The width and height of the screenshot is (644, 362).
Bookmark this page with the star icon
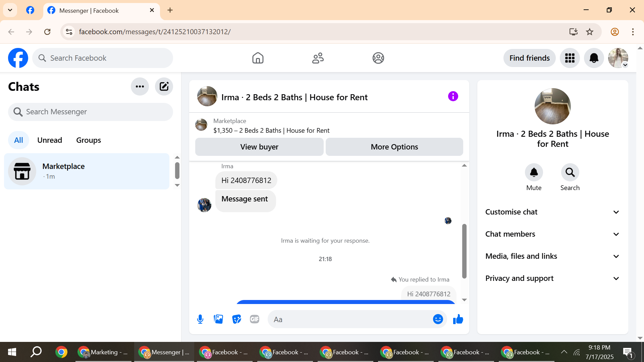point(590,32)
